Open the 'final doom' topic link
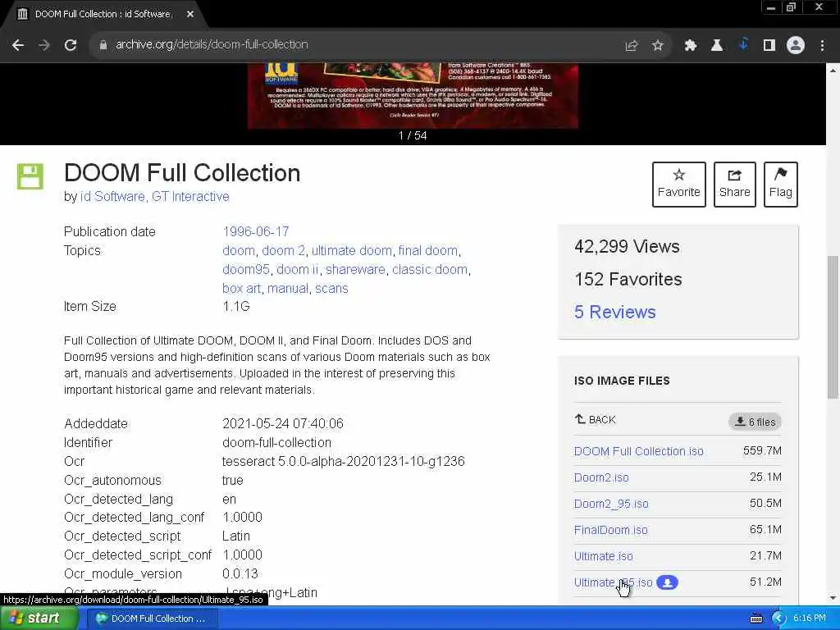Screen dimensions: 840x630 428,251
